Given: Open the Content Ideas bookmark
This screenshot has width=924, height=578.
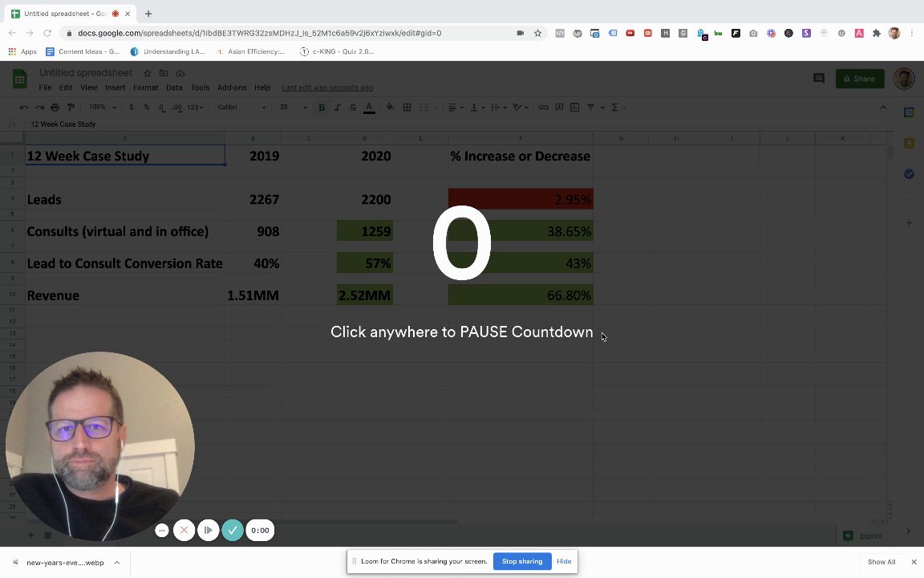Looking at the screenshot, I should click(82, 51).
